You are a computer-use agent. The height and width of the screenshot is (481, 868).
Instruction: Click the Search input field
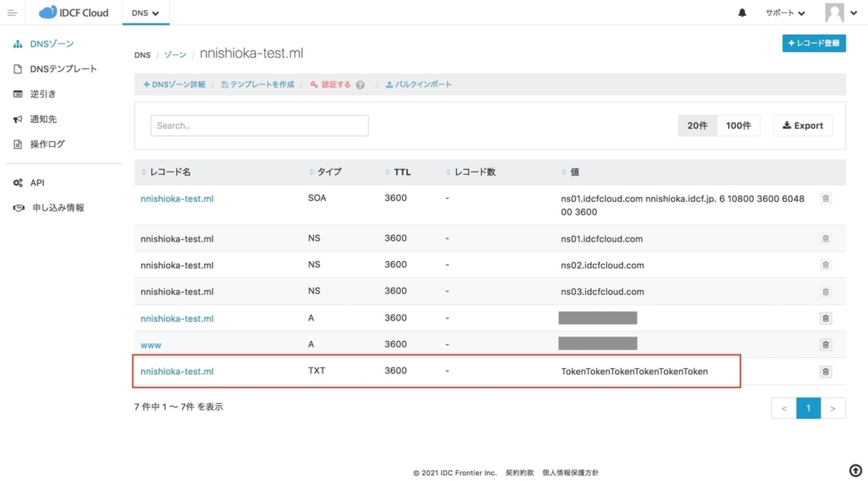point(259,126)
